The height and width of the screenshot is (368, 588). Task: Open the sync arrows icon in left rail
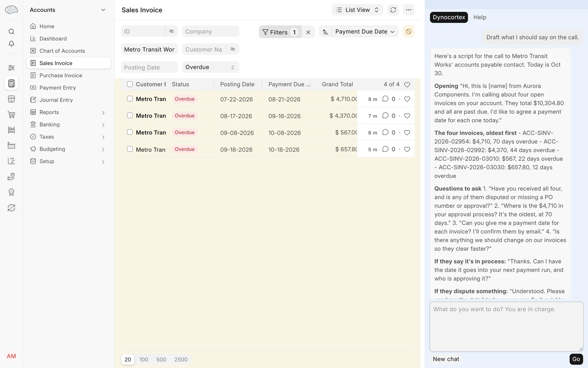point(11,208)
